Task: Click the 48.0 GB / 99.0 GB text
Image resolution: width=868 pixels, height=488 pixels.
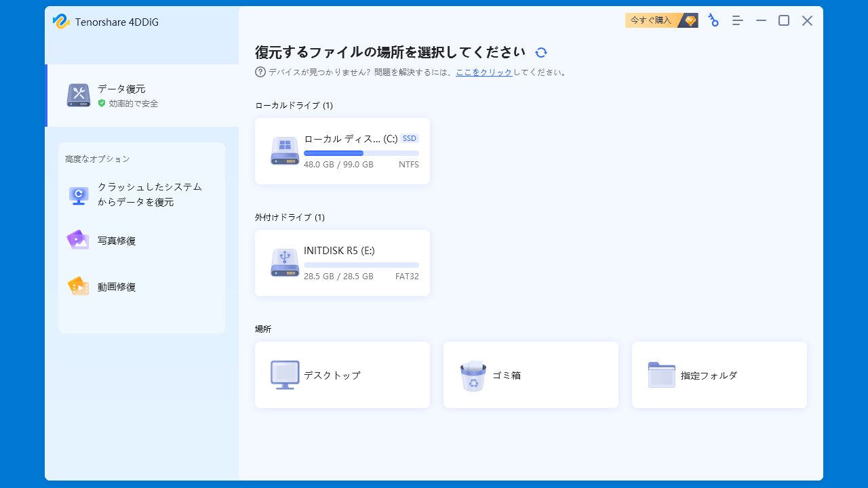Action: [338, 165]
